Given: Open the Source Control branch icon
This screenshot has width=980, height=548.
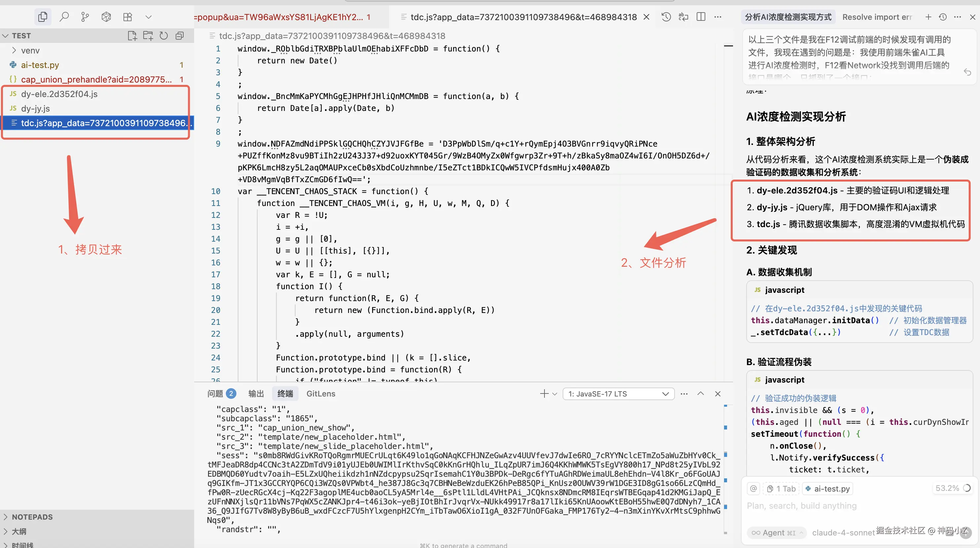Looking at the screenshot, I should [85, 17].
